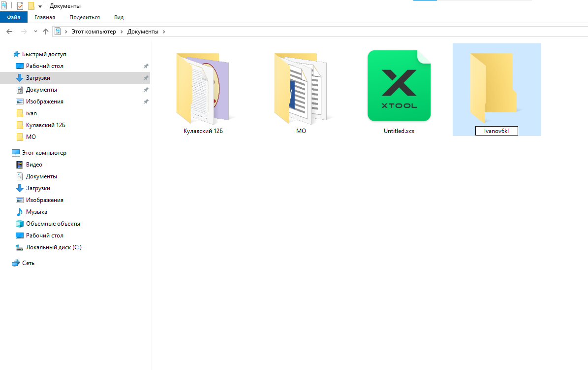The width and height of the screenshot is (588, 370).
Task: Click the pin icon next to Загрузки
Action: pyautogui.click(x=146, y=78)
